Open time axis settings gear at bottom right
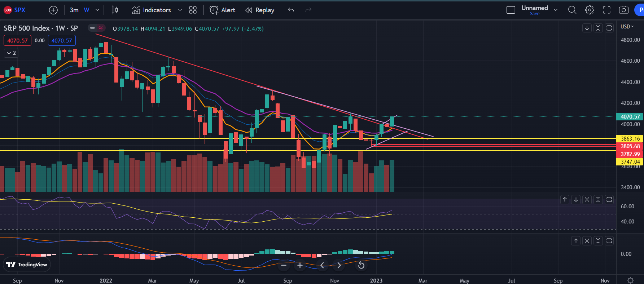Viewport: 644px width, 284px height. tap(630, 280)
